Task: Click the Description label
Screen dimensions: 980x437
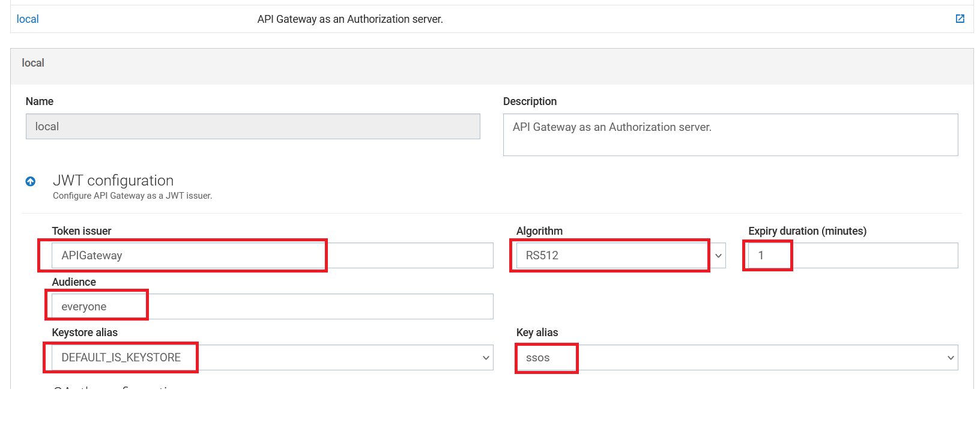Action: coord(530,101)
